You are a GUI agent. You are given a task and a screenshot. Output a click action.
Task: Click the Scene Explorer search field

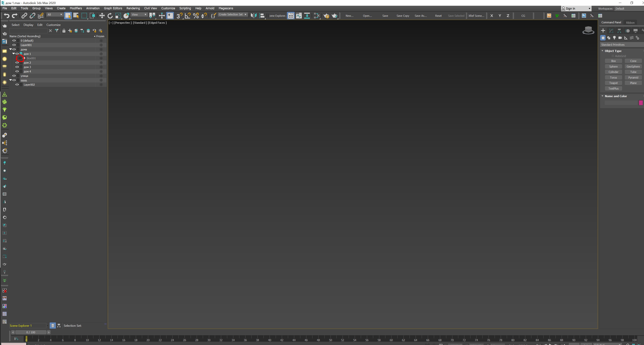coord(28,30)
